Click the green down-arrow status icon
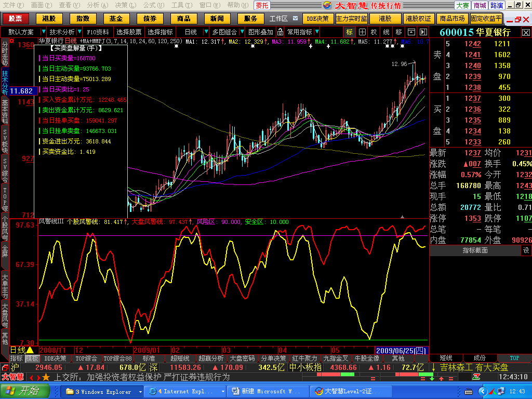This screenshot has width=532, height=399. pos(432,378)
